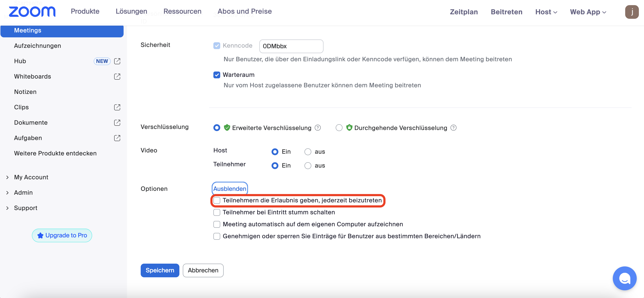Set Host video to aus
644x298 pixels.
coord(307,152)
